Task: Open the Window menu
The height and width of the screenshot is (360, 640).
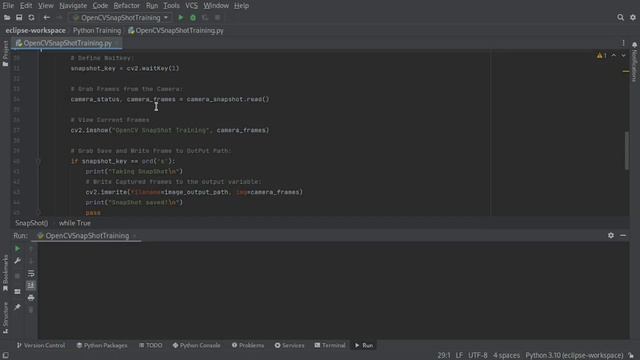Action: click(216, 6)
